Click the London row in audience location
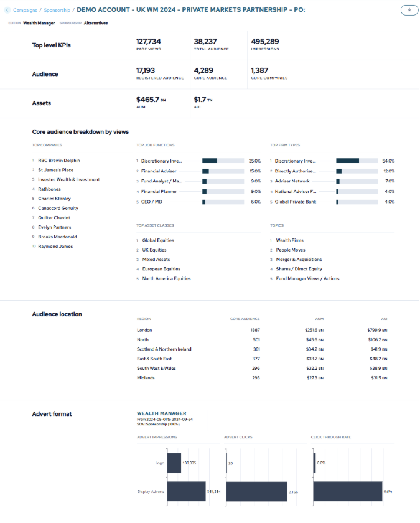Screen dimensions: 420x523 tap(145, 330)
